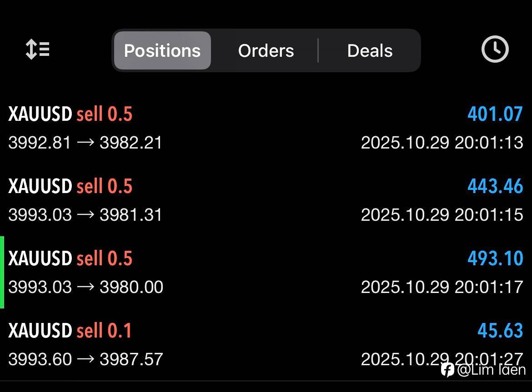Switch to the Orders tab
Screen dimensions: 532x392
click(x=266, y=50)
